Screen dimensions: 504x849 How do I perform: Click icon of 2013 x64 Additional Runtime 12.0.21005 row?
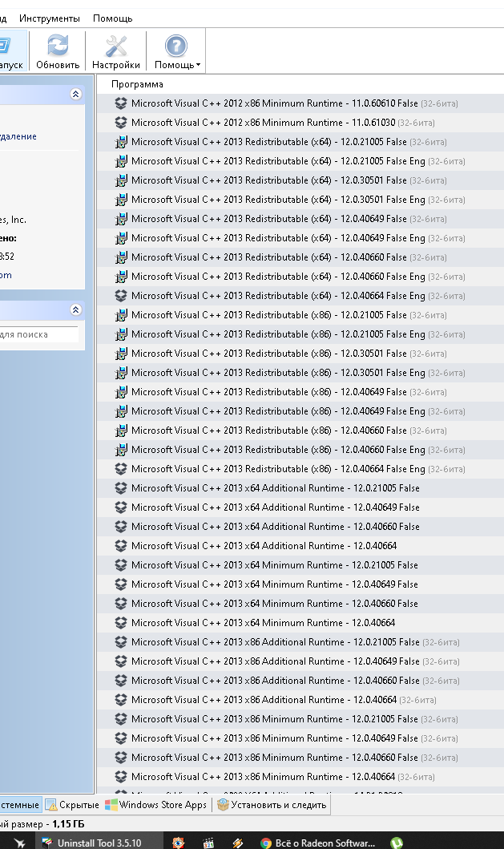tap(121, 488)
